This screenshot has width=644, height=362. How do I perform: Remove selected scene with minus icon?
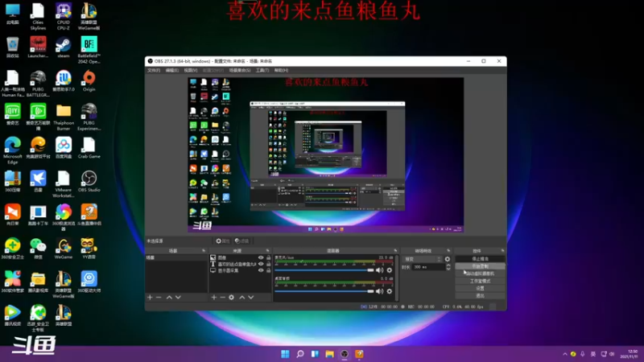pyautogui.click(x=159, y=297)
